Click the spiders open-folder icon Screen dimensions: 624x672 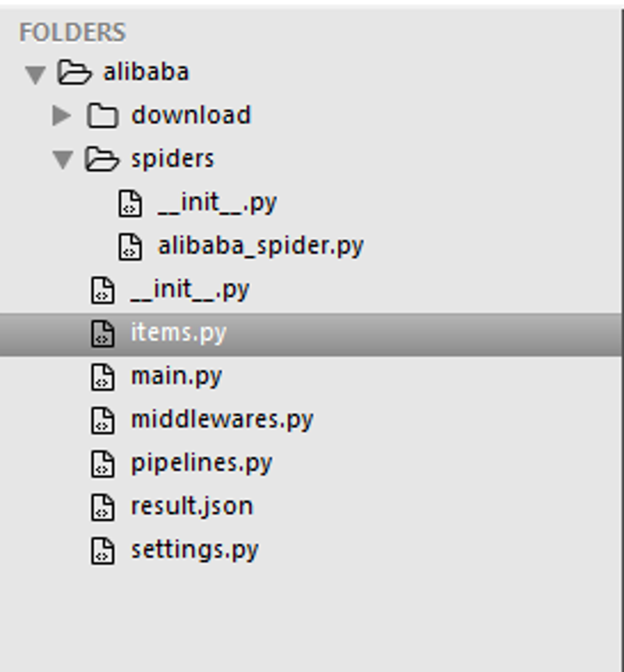click(101, 159)
